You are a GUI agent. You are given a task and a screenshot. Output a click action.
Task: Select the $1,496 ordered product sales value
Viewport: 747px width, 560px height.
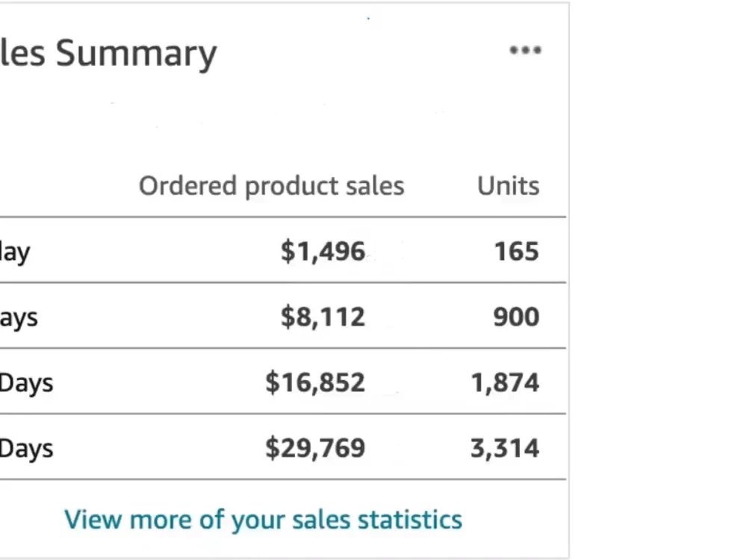(x=323, y=251)
